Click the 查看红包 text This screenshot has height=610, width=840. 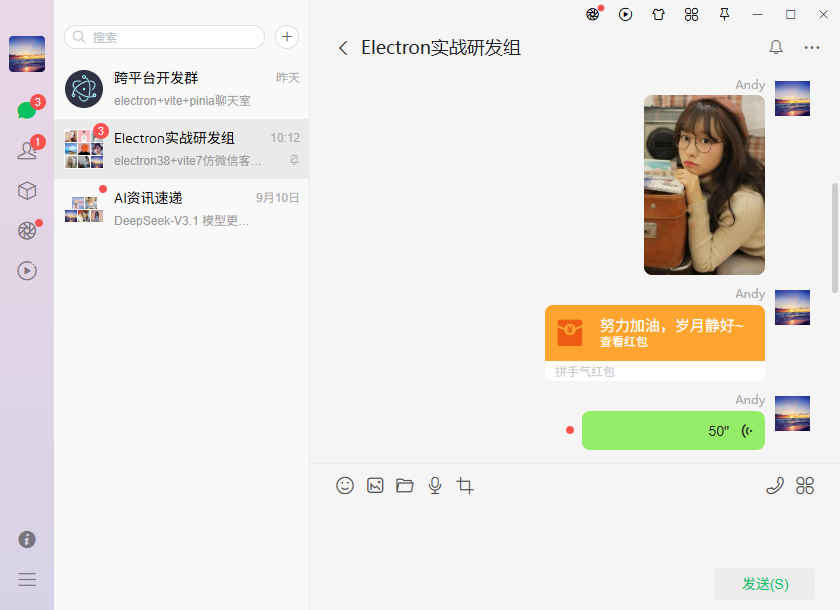pyautogui.click(x=624, y=342)
